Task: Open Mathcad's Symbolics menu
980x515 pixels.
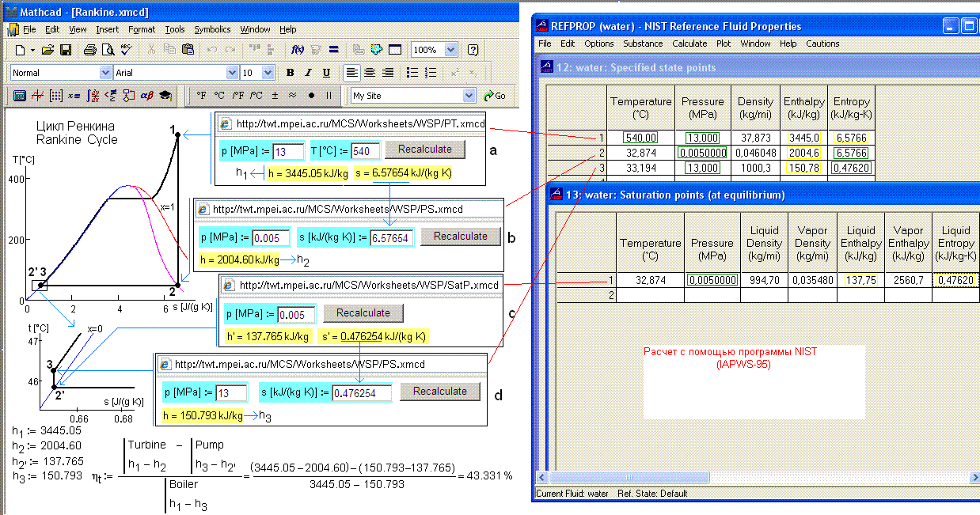Action: coord(212,29)
